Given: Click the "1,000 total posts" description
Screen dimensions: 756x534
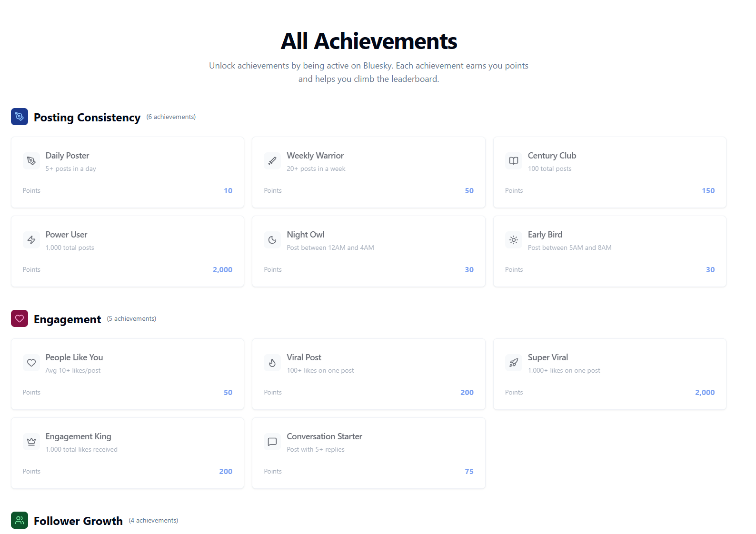Looking at the screenshot, I should point(70,247).
